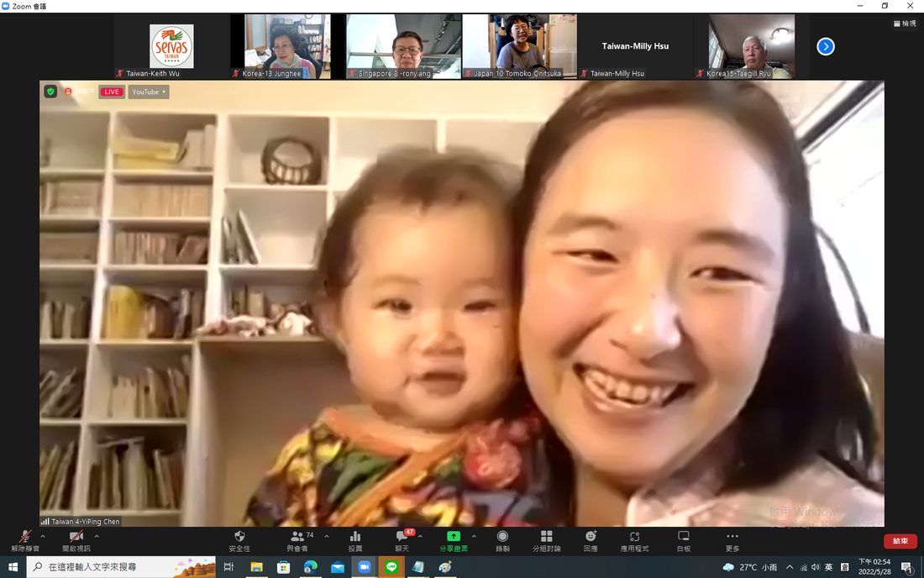Open the View layout menu
The height and width of the screenshot is (578, 924).
(906, 24)
